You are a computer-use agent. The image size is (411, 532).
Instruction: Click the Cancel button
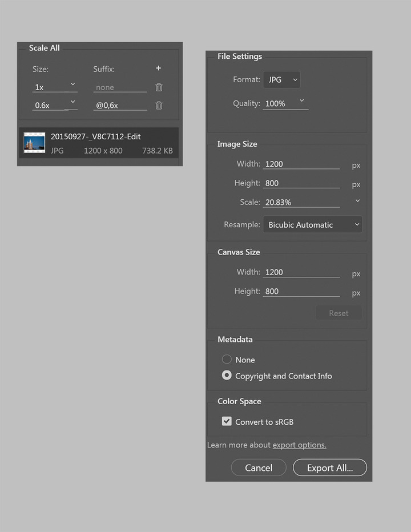(x=259, y=467)
